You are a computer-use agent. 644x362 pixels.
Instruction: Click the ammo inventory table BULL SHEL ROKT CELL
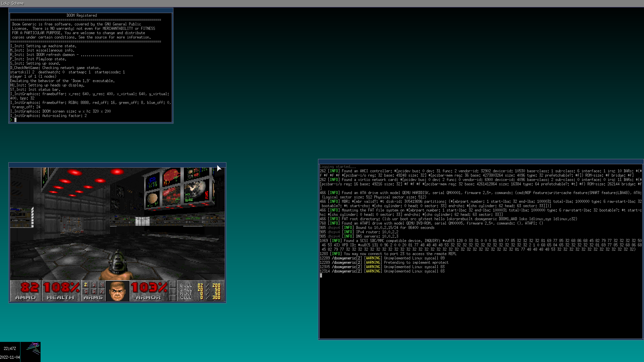(200, 291)
